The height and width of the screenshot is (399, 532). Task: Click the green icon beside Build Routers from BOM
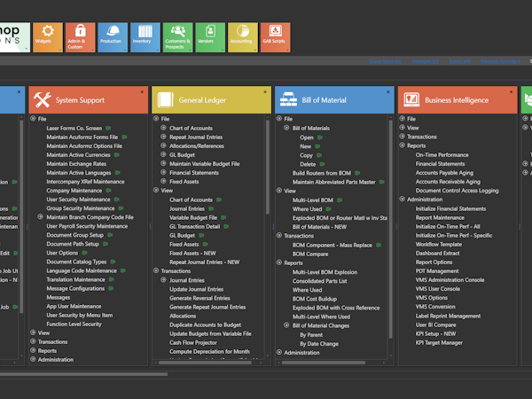point(357,173)
